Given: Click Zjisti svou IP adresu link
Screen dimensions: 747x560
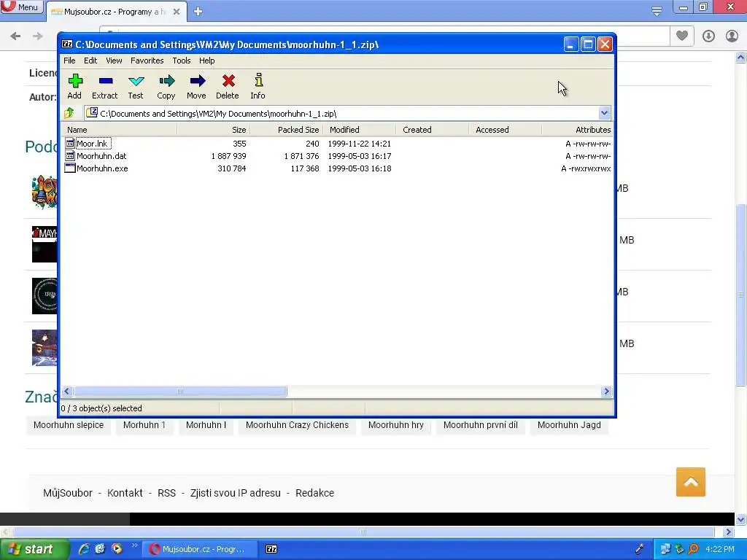Looking at the screenshot, I should (x=236, y=493).
